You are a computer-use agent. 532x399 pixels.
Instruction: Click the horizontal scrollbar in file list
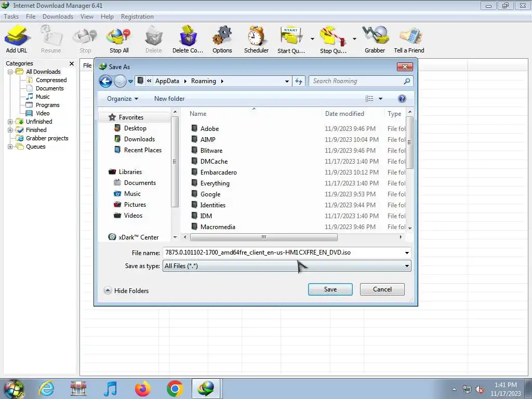pyautogui.click(x=263, y=237)
